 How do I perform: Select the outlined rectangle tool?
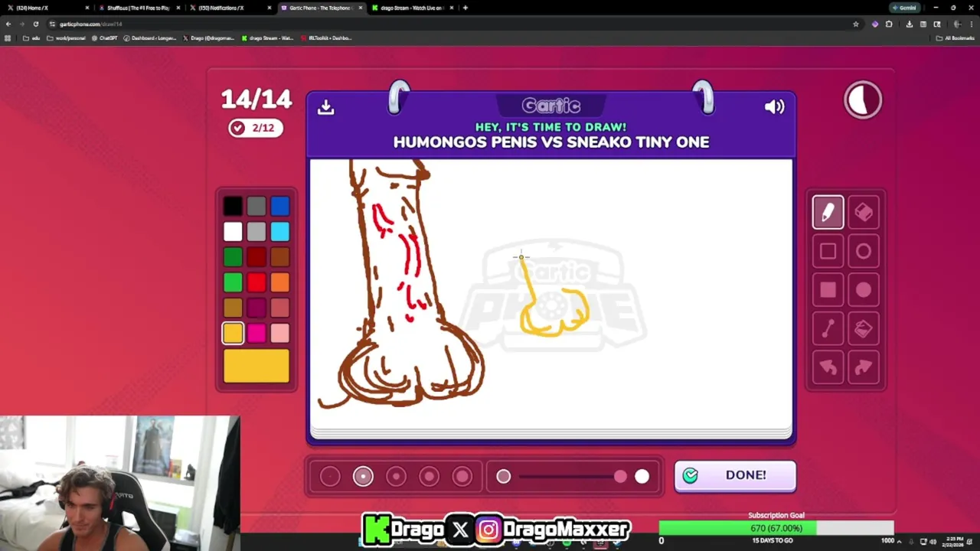pos(828,251)
